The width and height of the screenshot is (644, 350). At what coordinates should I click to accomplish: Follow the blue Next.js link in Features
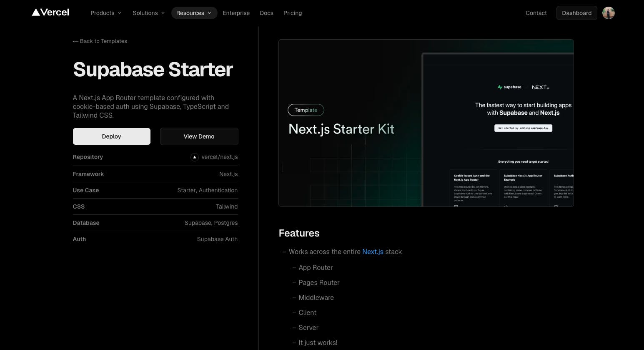pos(373,252)
